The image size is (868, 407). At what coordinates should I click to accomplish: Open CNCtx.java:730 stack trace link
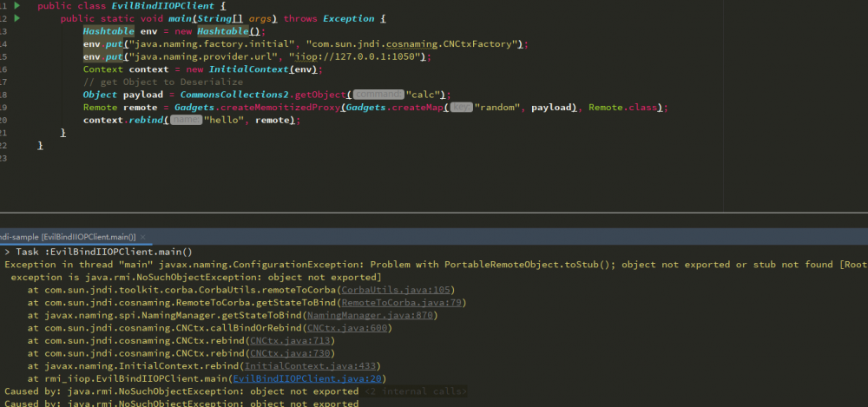[291, 353]
